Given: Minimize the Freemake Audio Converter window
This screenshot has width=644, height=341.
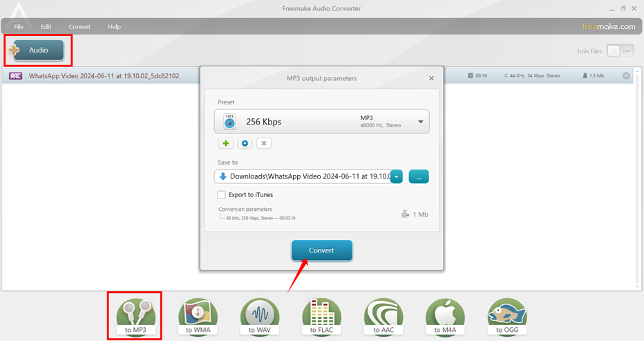Looking at the screenshot, I should (612, 8).
